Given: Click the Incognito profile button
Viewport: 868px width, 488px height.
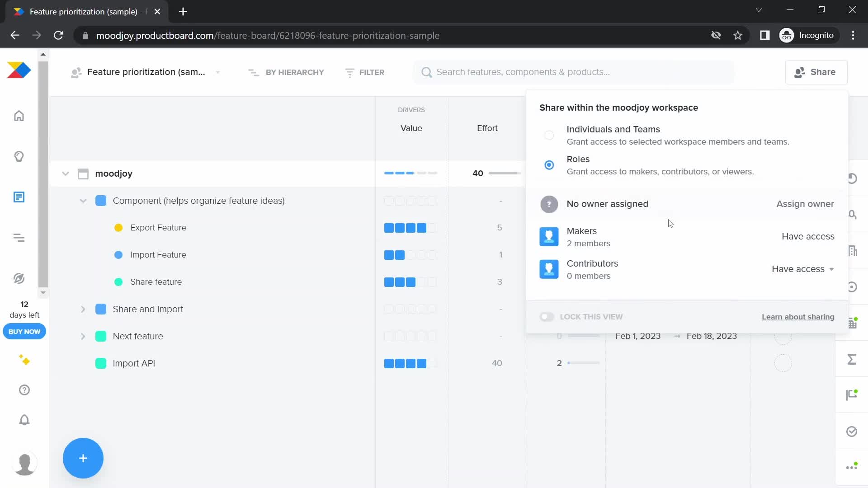Looking at the screenshot, I should point(808,35).
